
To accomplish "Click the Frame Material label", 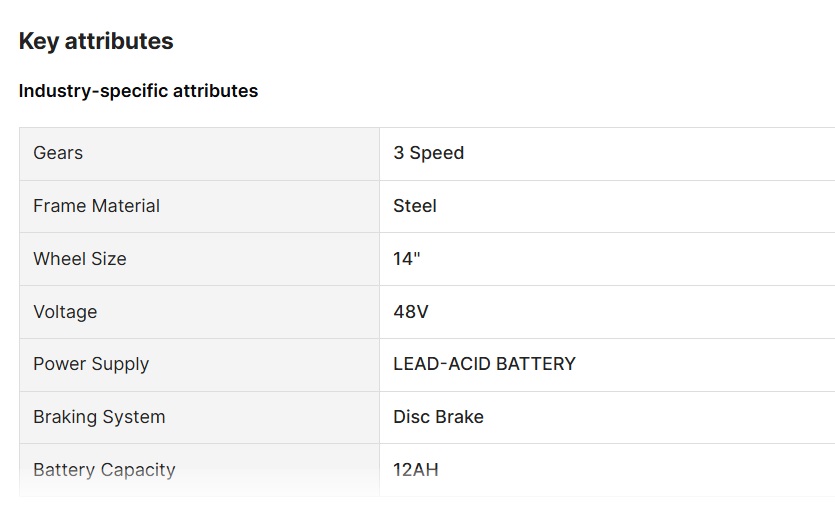I will click(x=96, y=206).
